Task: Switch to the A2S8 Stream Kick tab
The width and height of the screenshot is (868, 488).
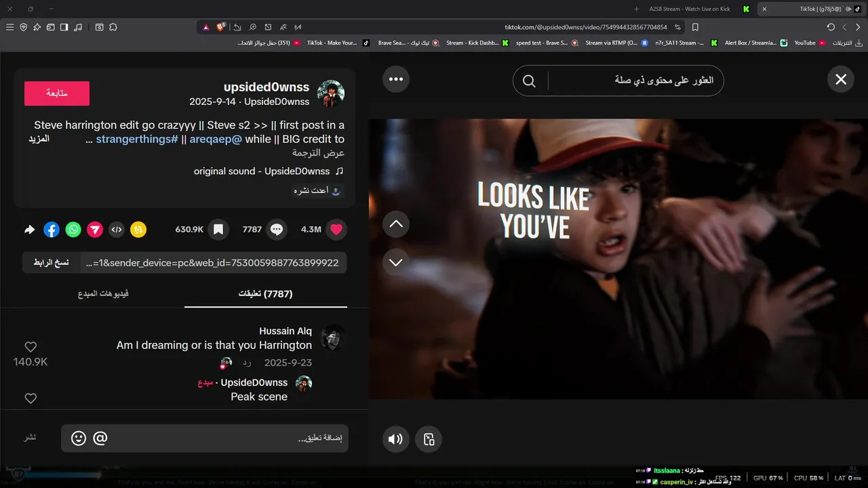Action: point(698,9)
